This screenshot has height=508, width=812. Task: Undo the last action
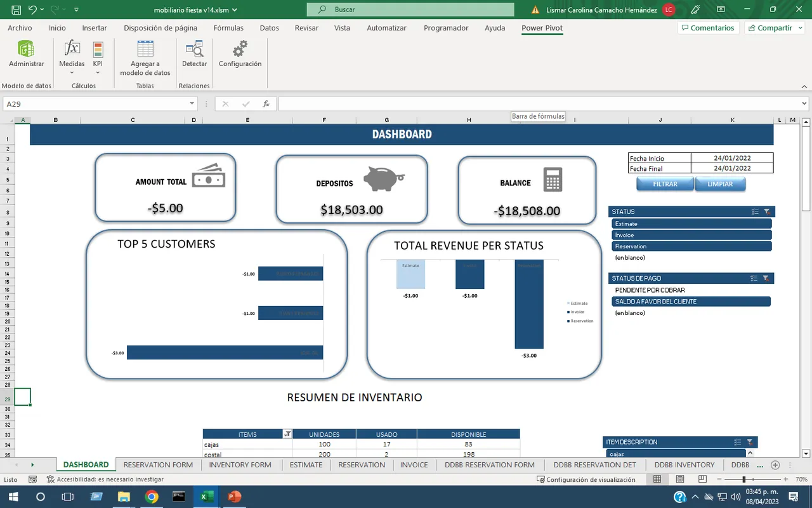[x=32, y=10]
